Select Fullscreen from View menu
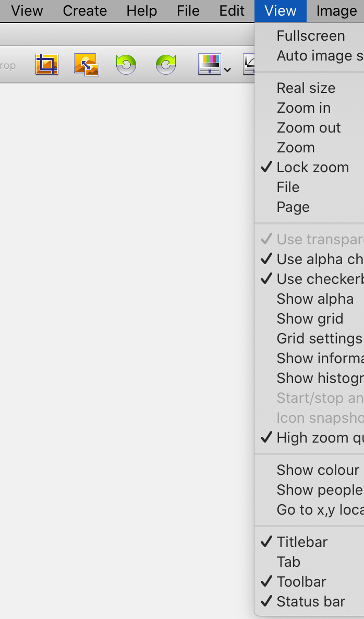364x619 pixels. [311, 36]
